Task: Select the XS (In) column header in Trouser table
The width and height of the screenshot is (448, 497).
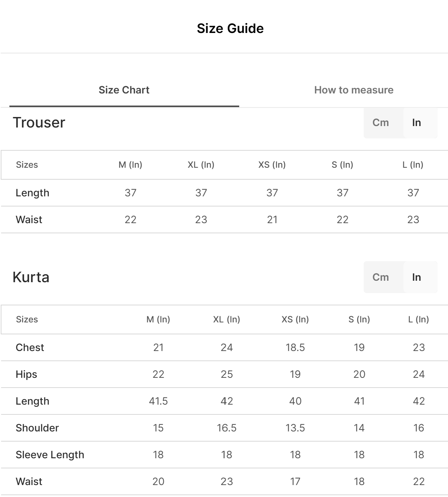Action: (272, 165)
